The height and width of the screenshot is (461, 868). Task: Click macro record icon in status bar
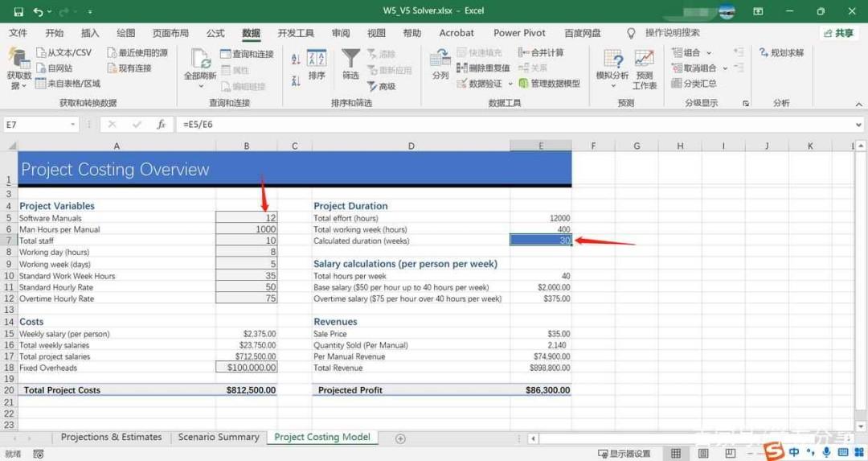pos(39,455)
